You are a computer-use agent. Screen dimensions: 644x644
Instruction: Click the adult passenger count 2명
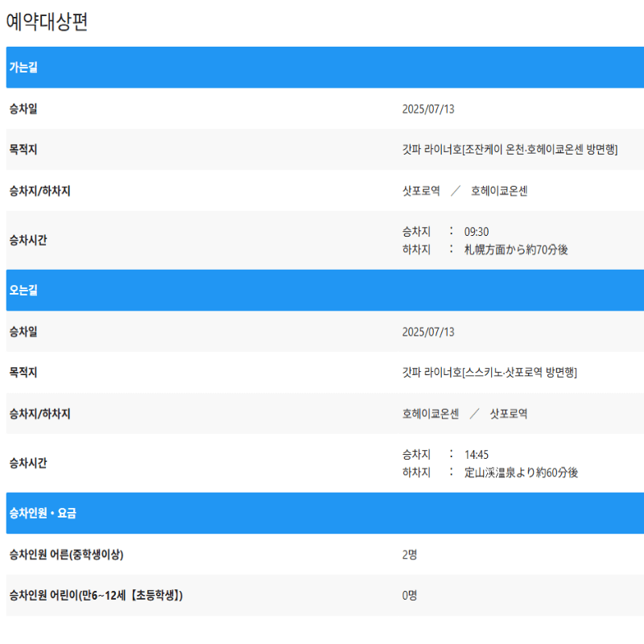click(410, 552)
